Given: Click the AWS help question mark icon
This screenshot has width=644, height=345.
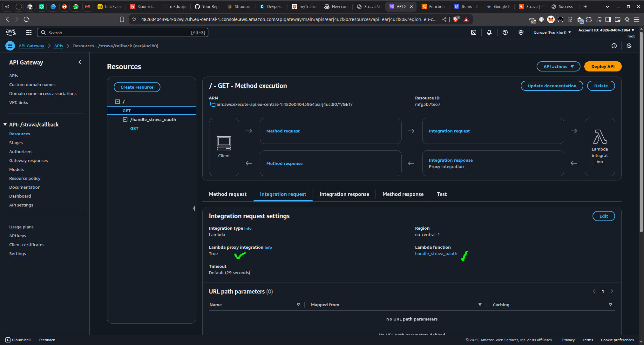Looking at the screenshot, I should tap(505, 32).
